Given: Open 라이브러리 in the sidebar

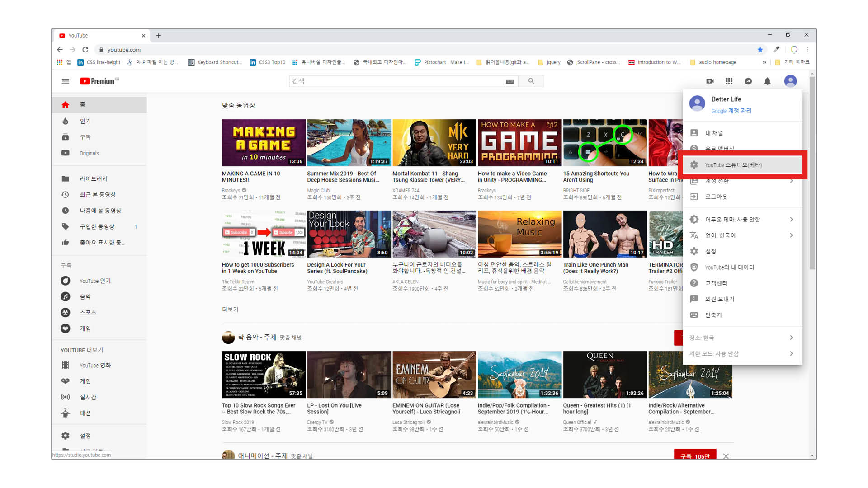Looking at the screenshot, I should click(x=99, y=179).
